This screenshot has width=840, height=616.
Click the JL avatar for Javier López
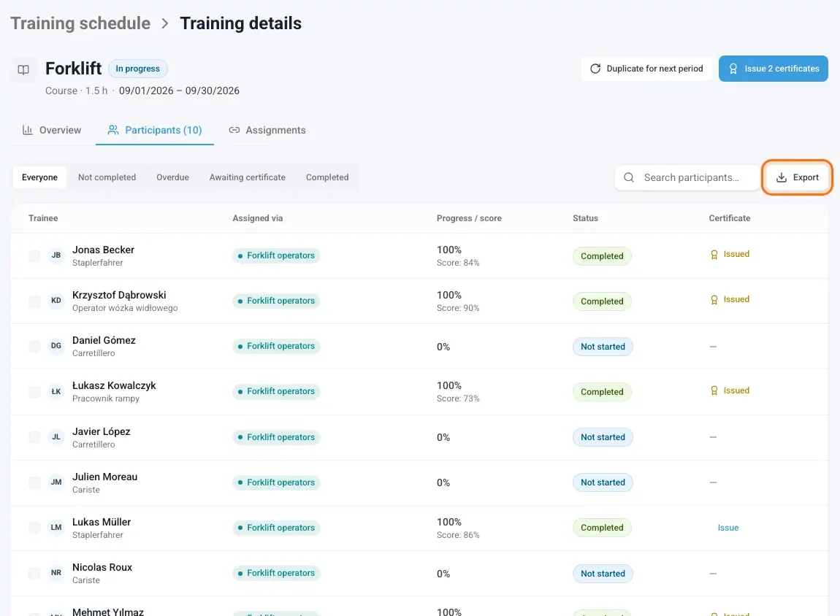coord(56,436)
